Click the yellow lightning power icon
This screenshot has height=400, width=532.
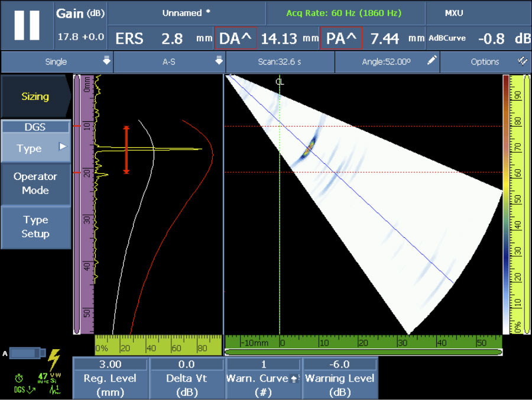54,359
